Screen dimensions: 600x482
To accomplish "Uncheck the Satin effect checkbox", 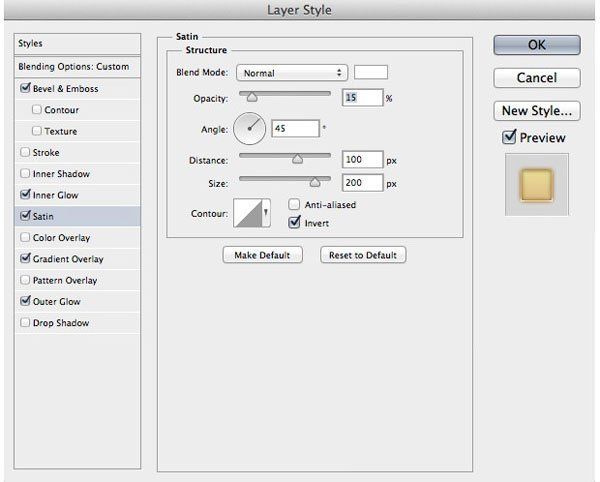I will coord(25,216).
